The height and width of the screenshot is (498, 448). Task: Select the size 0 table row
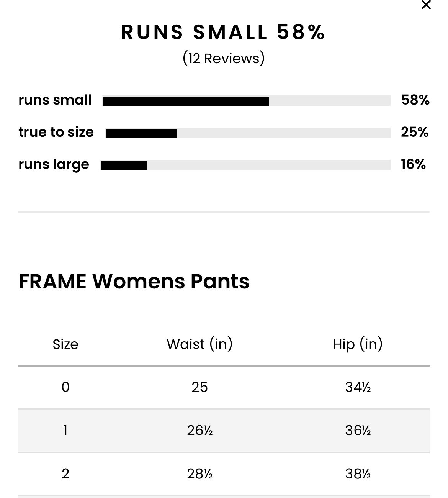224,387
